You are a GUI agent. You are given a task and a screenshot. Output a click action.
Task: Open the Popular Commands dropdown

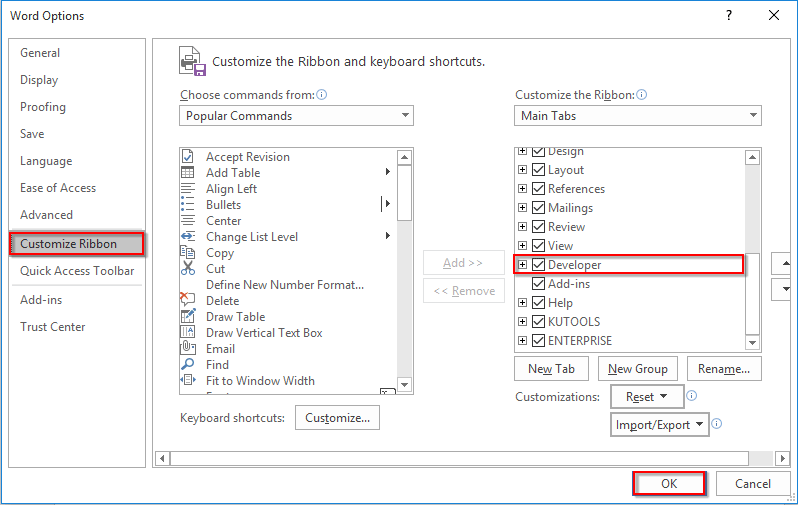pyautogui.click(x=296, y=116)
